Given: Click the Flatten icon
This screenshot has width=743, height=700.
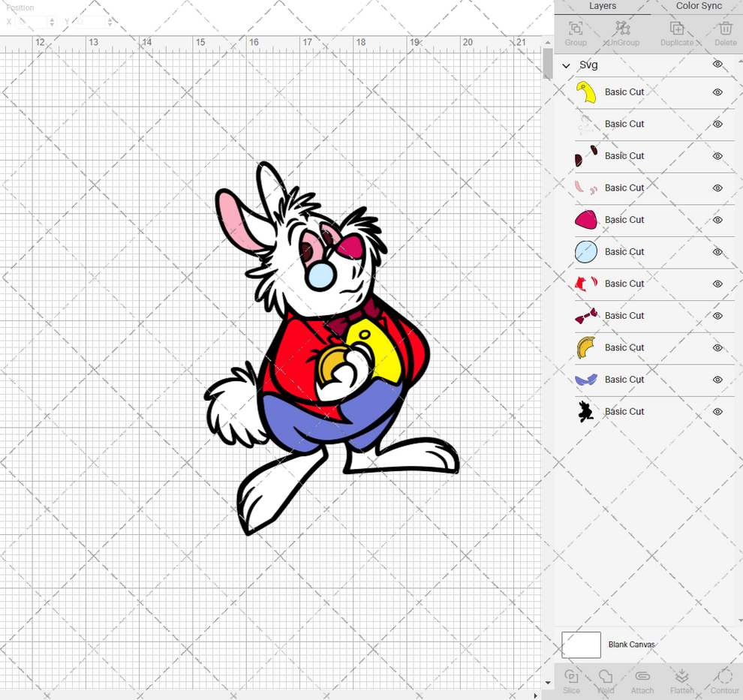Looking at the screenshot, I should [681, 680].
